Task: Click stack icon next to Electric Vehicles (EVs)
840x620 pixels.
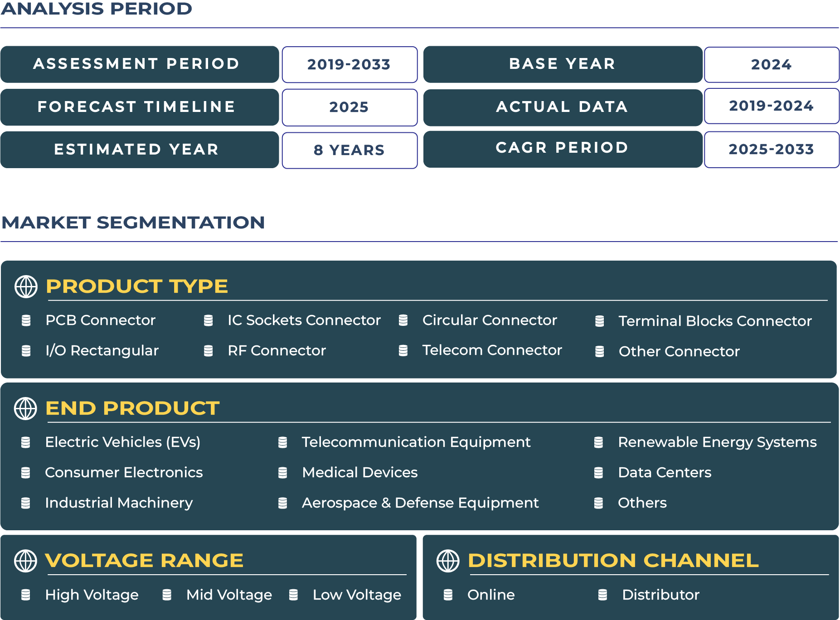Action: point(26,442)
